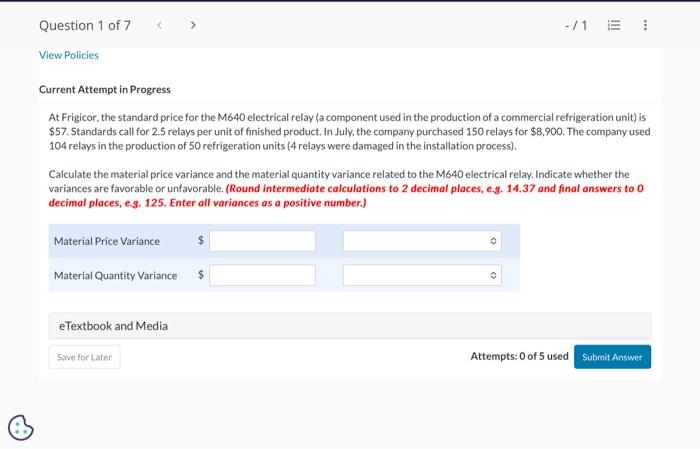Click the Material Quantity Variance amount field
Screen dimensions: 700x449
click(x=262, y=275)
